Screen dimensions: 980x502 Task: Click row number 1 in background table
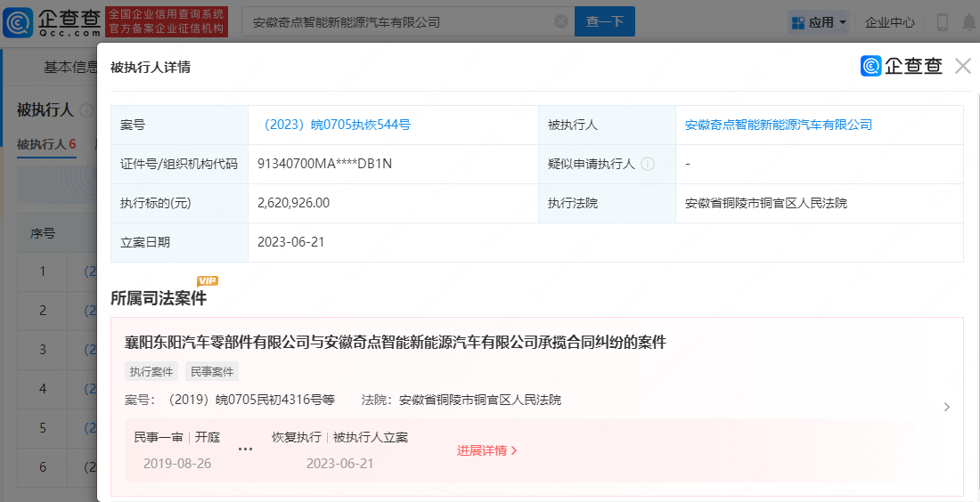(43, 271)
